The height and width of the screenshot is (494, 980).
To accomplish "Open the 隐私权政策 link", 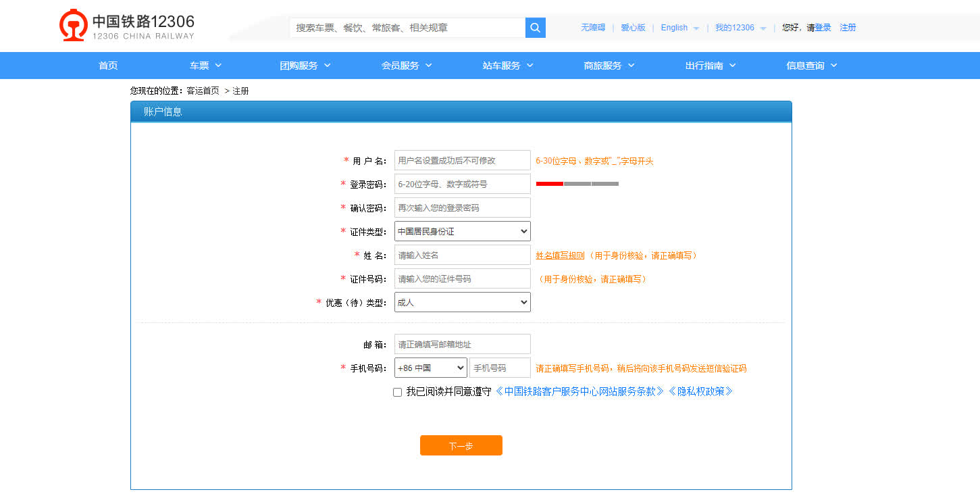I will (x=700, y=391).
